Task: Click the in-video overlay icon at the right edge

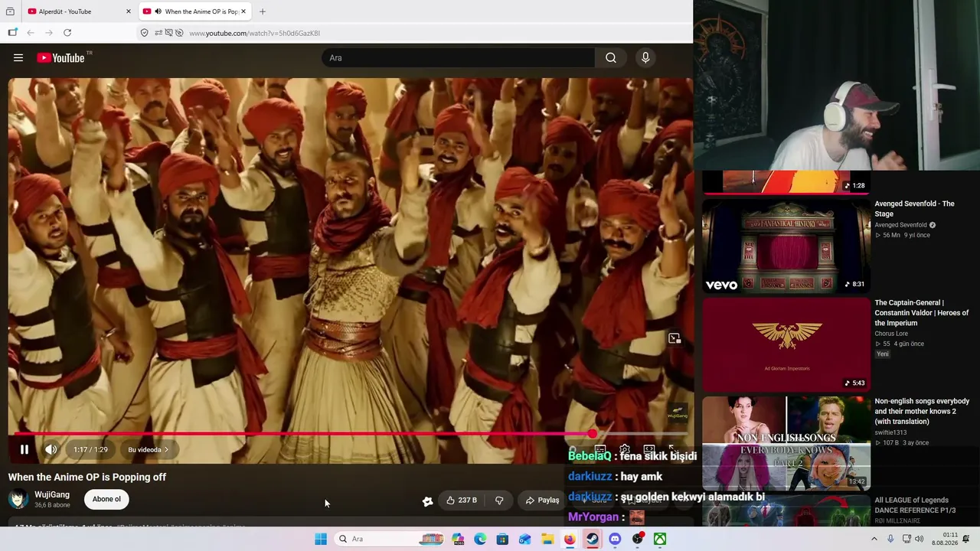Action: point(675,338)
